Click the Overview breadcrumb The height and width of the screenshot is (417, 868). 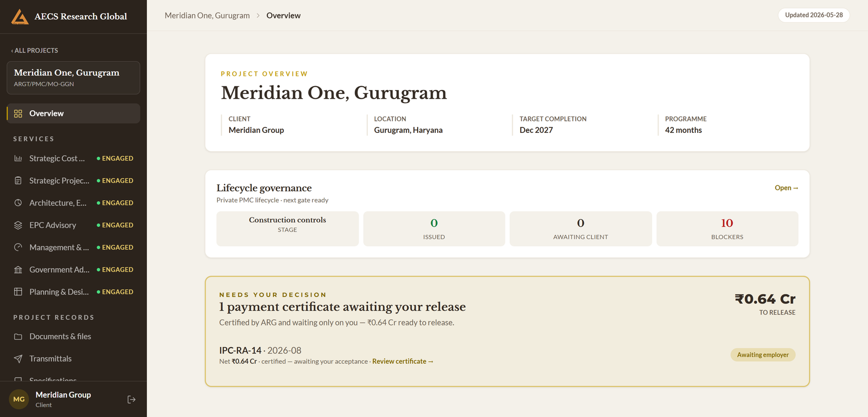(283, 16)
